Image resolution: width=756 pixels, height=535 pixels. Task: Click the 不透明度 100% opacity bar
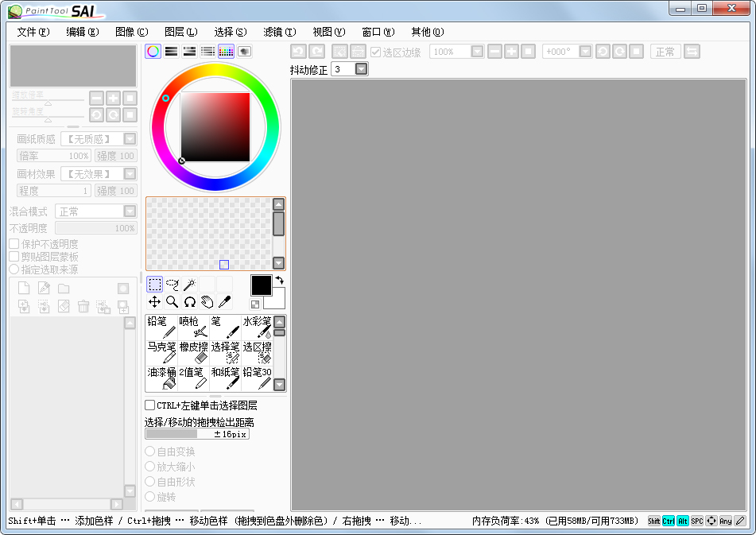pos(96,228)
